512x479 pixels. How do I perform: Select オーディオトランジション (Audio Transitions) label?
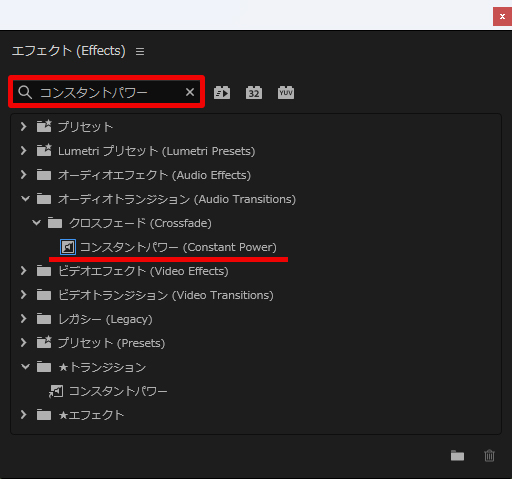tap(177, 199)
